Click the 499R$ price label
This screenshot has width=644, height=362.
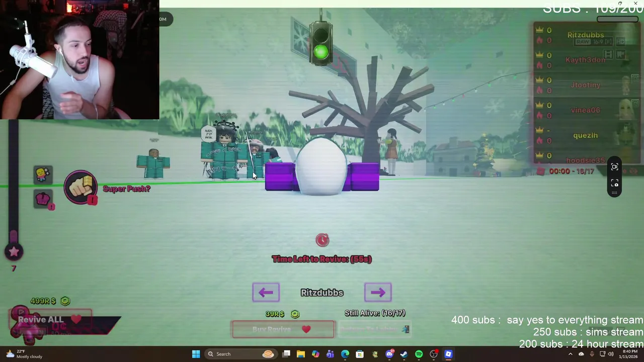pos(43,301)
